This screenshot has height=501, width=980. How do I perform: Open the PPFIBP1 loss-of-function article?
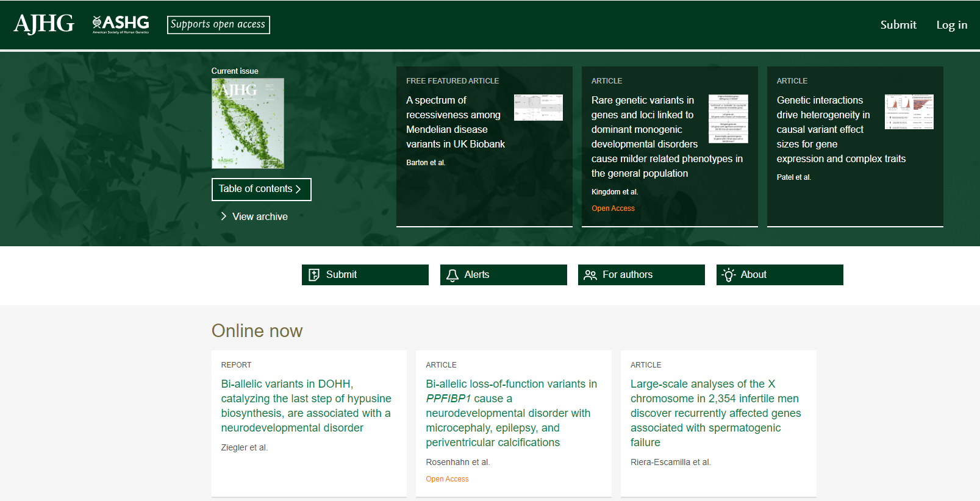point(511,413)
